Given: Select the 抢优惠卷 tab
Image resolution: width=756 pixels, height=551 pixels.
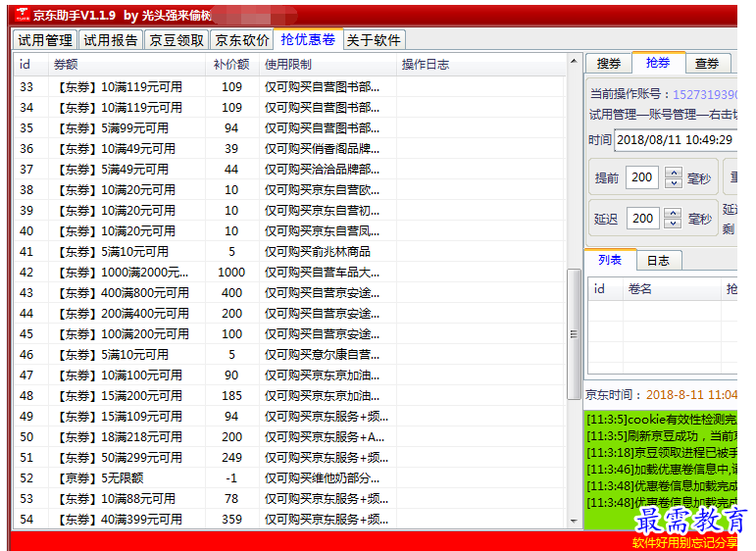Looking at the screenshot, I should coord(308,39).
